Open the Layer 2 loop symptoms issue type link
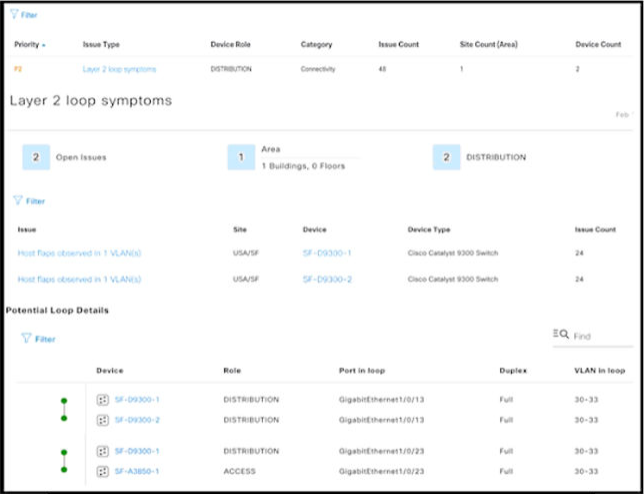The image size is (644, 494). pyautogui.click(x=119, y=69)
